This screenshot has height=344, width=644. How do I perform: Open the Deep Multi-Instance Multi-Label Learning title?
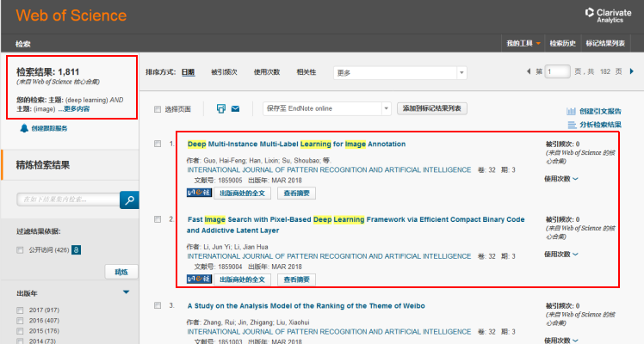click(x=296, y=144)
